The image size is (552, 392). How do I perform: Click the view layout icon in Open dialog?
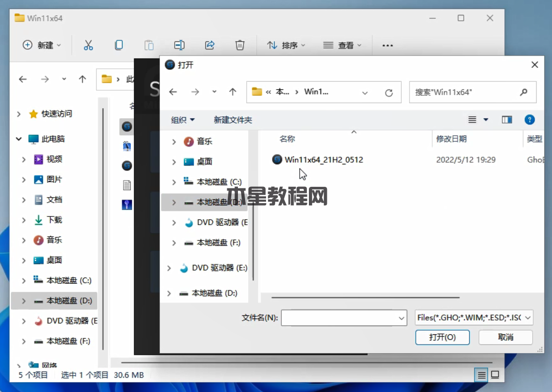472,120
